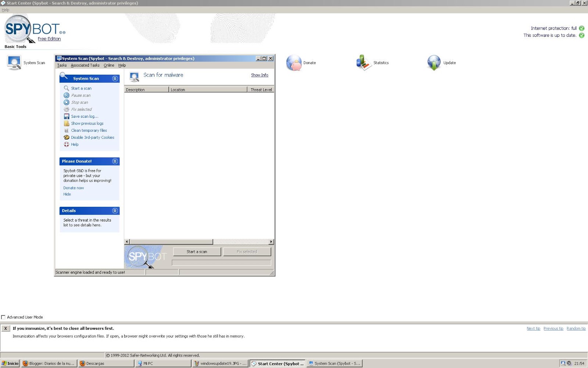Click the Update globe icon

point(434,63)
